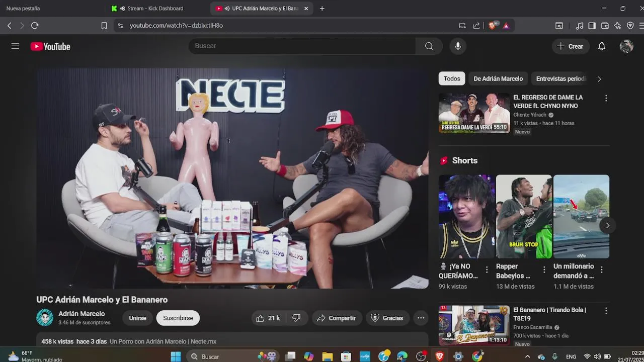644x362 pixels.
Task: Open the Rapper Babeylos short thumbnail
Action: (x=524, y=217)
